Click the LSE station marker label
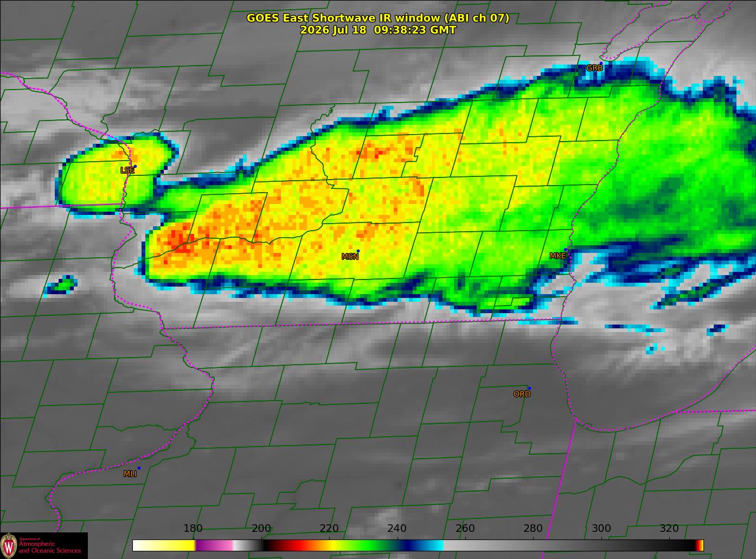 [127, 170]
